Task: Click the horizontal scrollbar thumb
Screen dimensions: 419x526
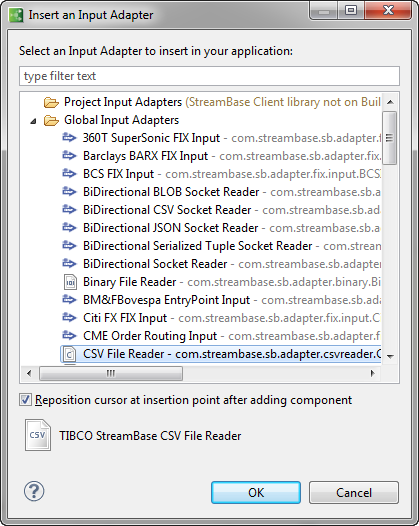Action: pyautogui.click(x=111, y=373)
